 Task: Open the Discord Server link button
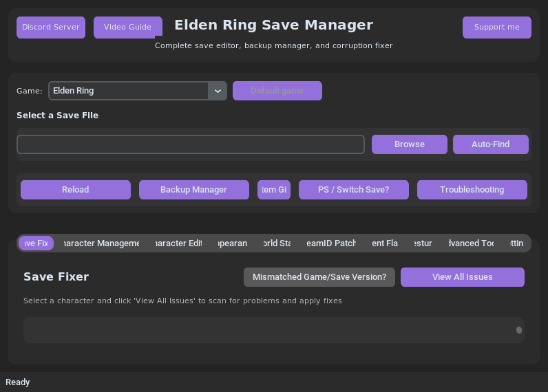coord(51,28)
